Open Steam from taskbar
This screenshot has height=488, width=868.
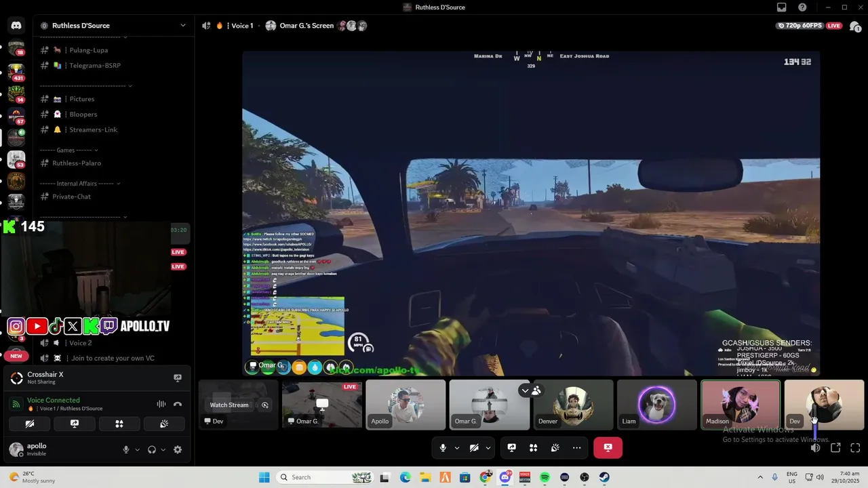[x=604, y=477]
